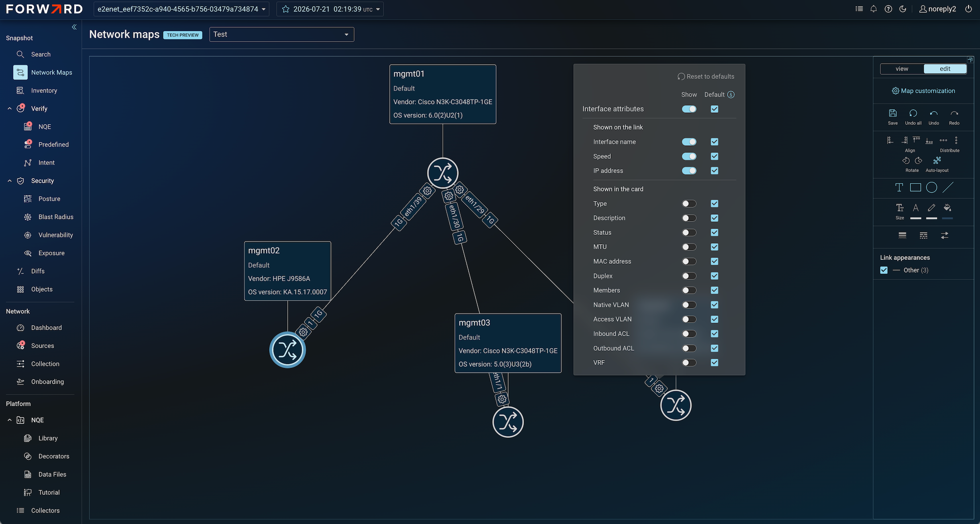The image size is (980, 524).
Task: Select the Rectangle shape tool
Action: point(915,188)
